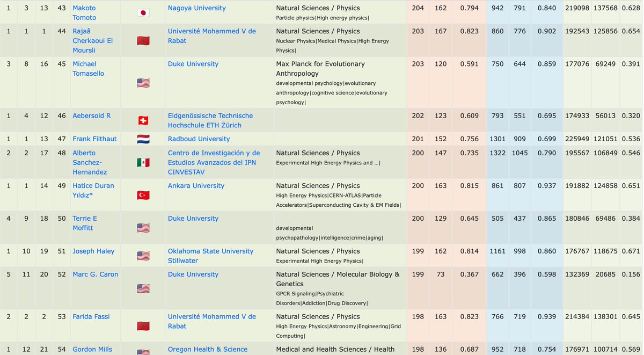Viewport: 644px width, 355px height.
Task: Select the Swiss flag beside Aebersold R
Action: click(x=143, y=120)
